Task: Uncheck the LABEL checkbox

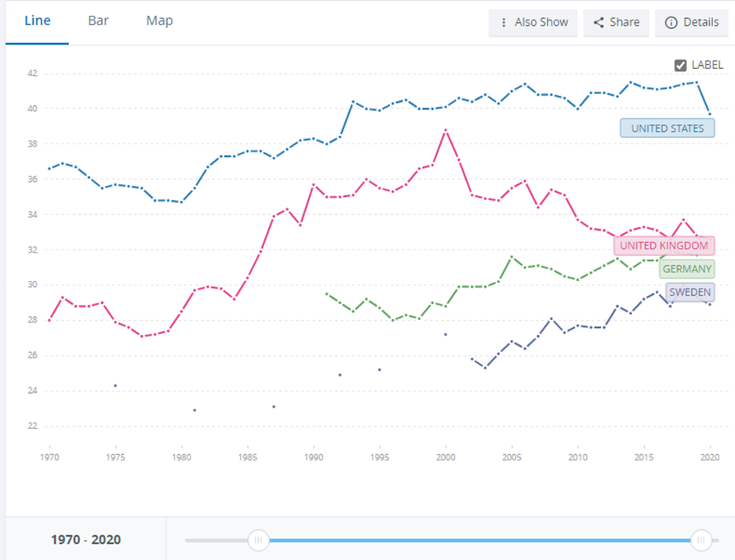Action: (681, 66)
